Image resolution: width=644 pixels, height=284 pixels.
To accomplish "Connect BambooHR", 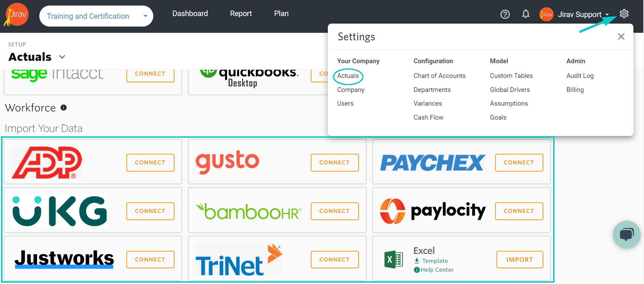I will 335,211.
